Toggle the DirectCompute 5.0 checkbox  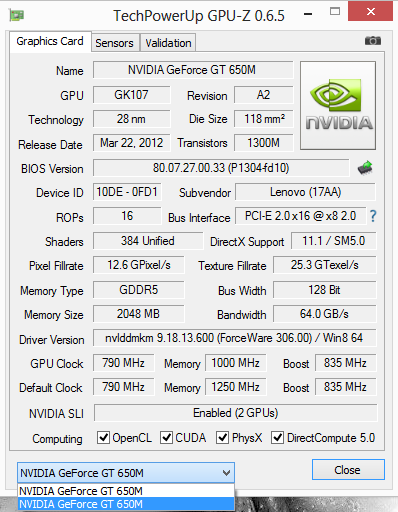pos(277,437)
